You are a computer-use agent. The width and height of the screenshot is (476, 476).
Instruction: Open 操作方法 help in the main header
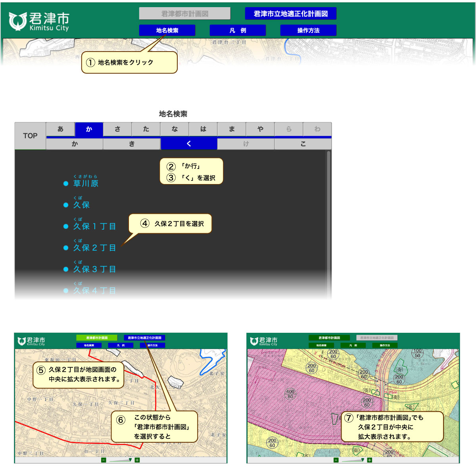[x=308, y=30]
